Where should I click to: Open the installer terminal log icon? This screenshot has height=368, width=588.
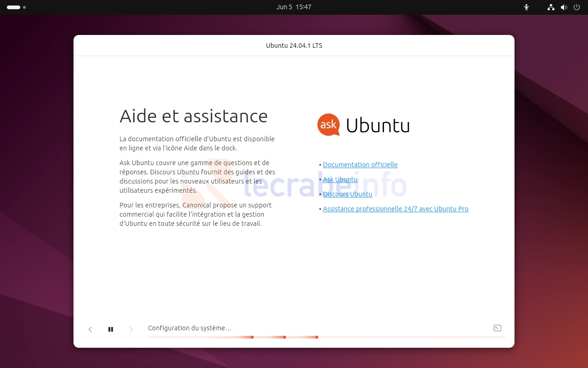[x=497, y=328]
